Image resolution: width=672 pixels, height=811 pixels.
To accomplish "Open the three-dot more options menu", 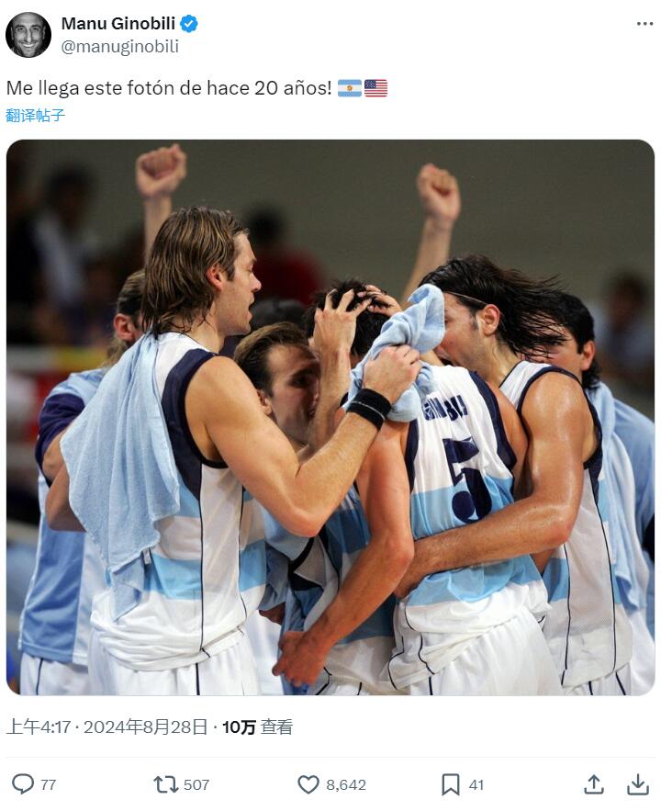I will (644, 24).
